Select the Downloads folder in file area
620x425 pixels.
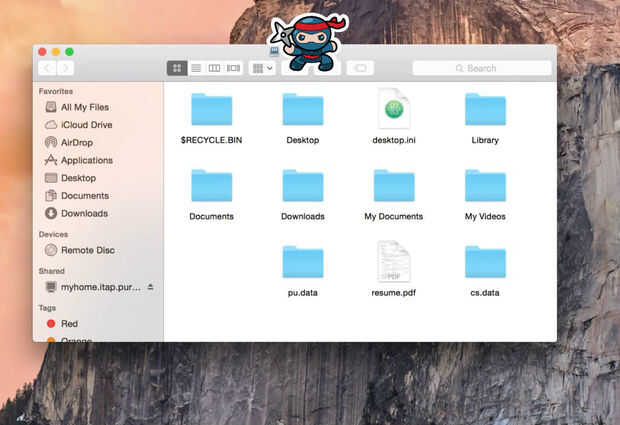tap(303, 186)
